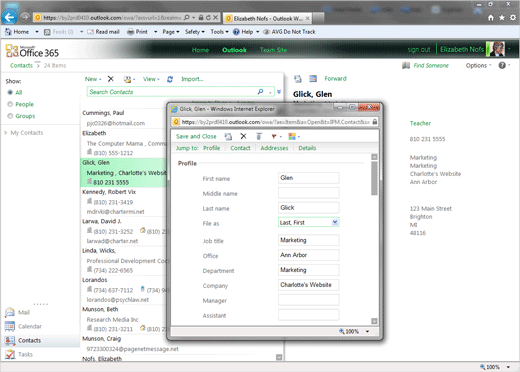
Task: Click the Forward link in reading pane
Action: click(335, 79)
